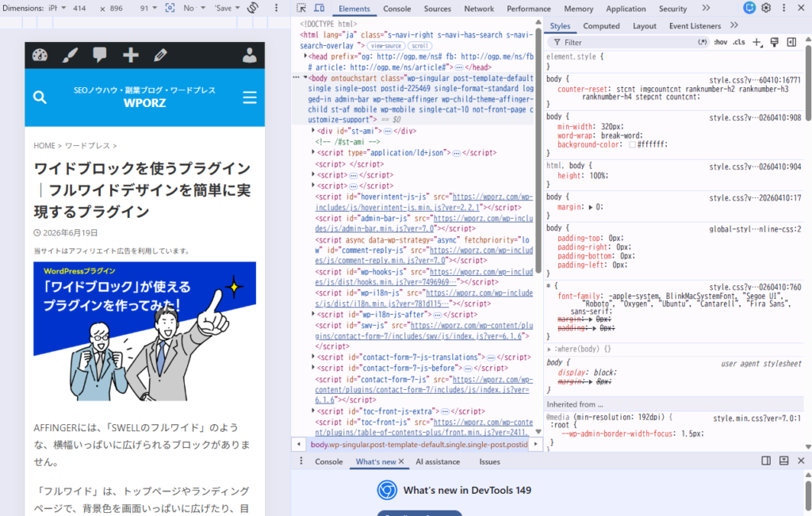812x516 pixels.
Task: Open DevTools settings gear
Action: point(767,8)
